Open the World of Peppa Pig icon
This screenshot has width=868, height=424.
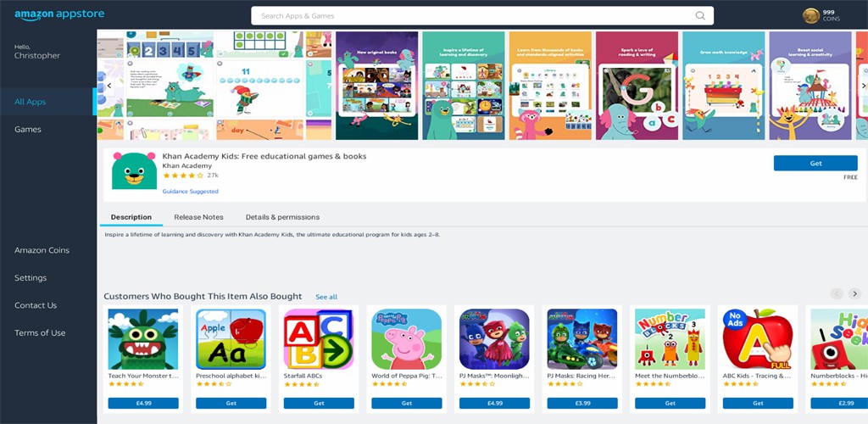pyautogui.click(x=406, y=339)
